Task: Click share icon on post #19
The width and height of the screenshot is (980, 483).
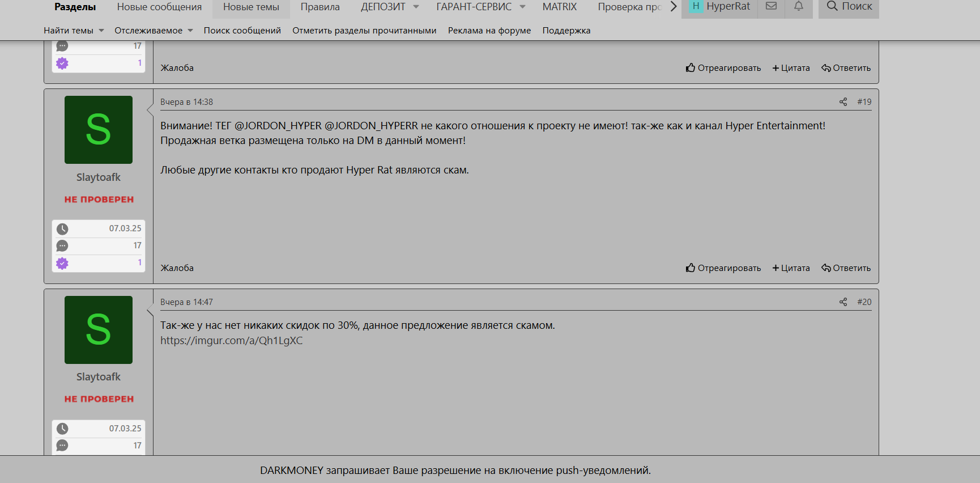Action: (843, 102)
